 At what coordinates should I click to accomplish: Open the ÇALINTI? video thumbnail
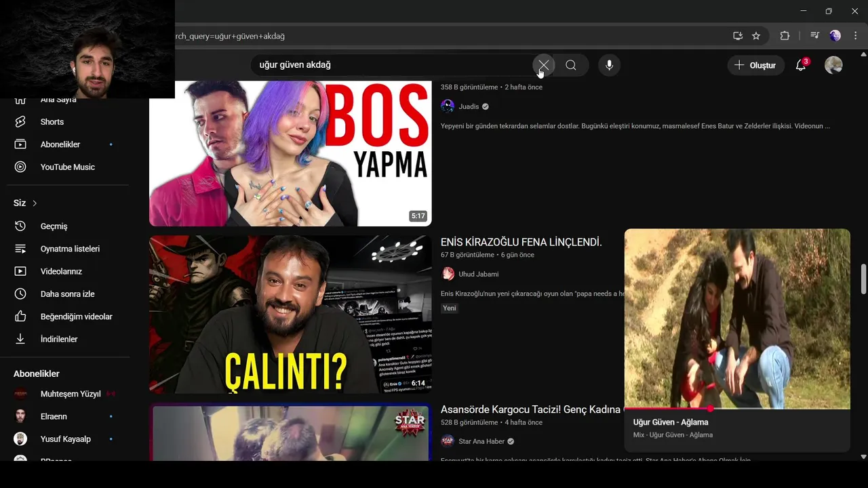click(x=290, y=314)
